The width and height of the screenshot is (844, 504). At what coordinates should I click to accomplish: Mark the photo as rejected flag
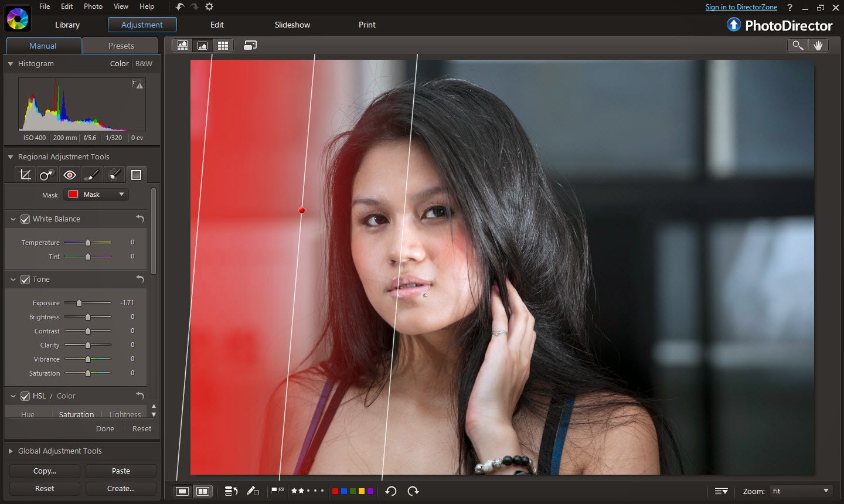(x=281, y=490)
